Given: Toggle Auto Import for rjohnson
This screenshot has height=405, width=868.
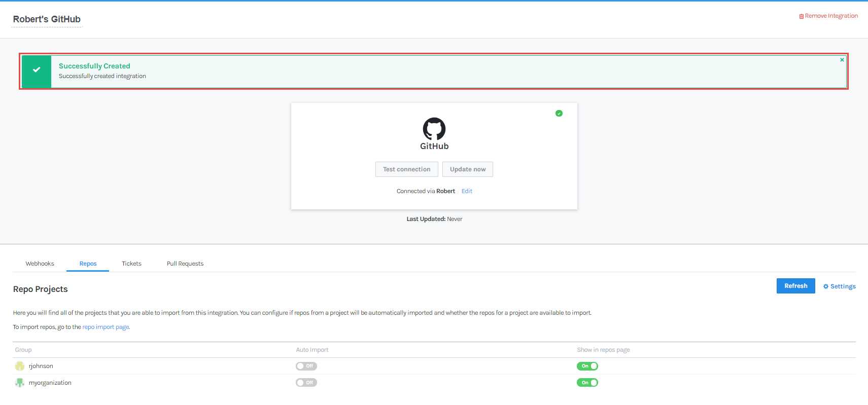Looking at the screenshot, I should pos(306,366).
